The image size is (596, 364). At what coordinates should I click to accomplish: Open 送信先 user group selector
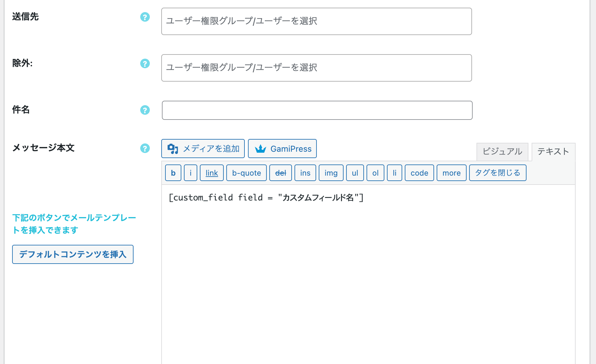316,21
